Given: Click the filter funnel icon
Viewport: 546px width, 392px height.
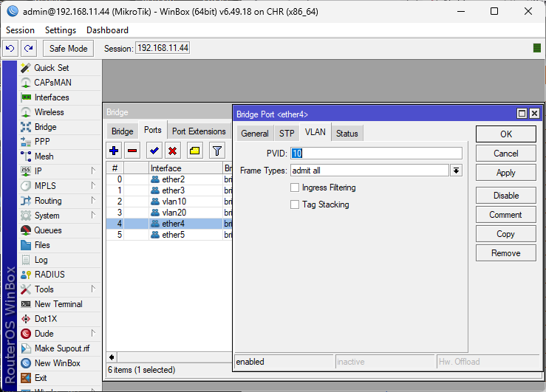Looking at the screenshot, I should (x=216, y=151).
